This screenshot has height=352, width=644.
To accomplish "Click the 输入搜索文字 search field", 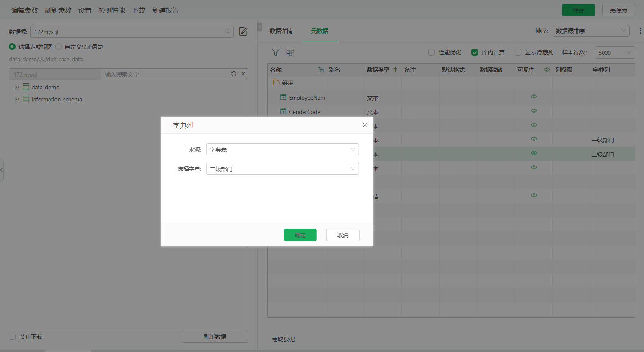I will [163, 74].
